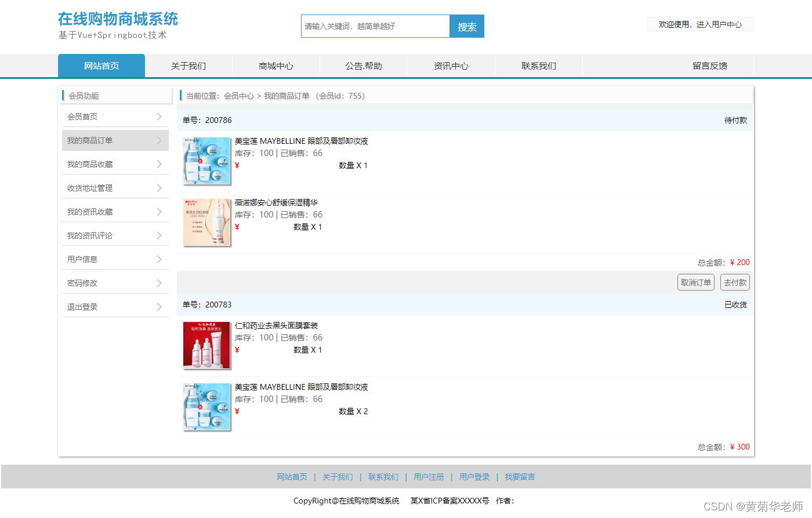Image resolution: width=812 pixels, height=518 pixels.
Task: Open 会员首页 in member sidebar
Action: [115, 117]
